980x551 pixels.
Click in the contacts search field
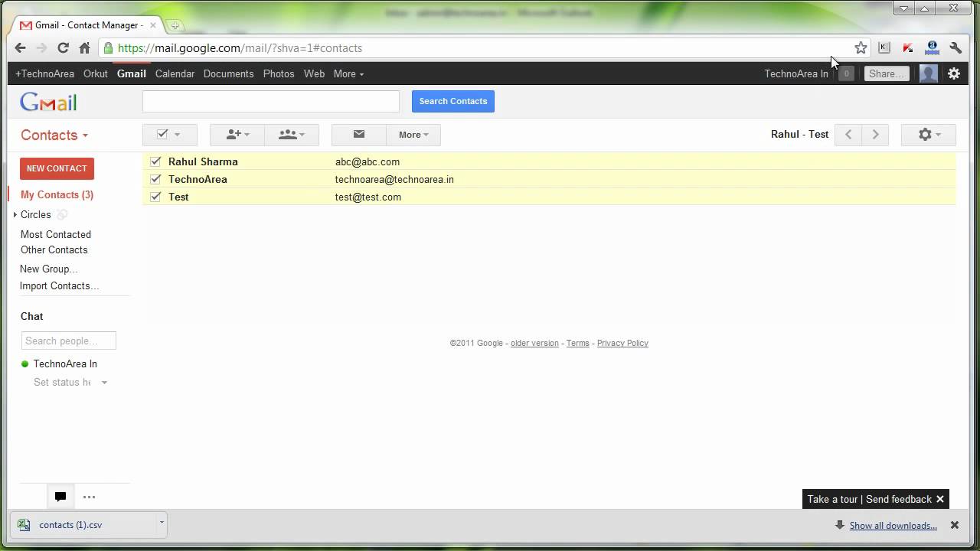271,101
